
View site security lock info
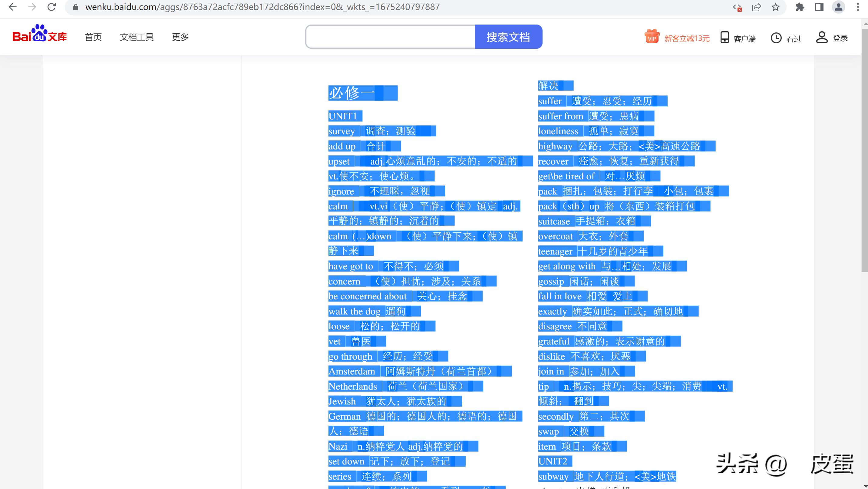[76, 7]
